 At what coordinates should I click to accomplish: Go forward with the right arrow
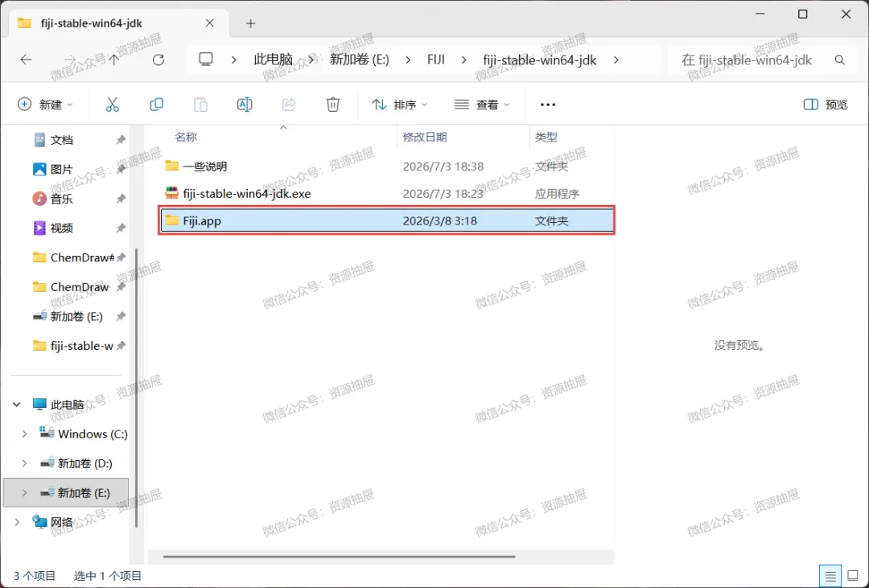click(x=70, y=60)
